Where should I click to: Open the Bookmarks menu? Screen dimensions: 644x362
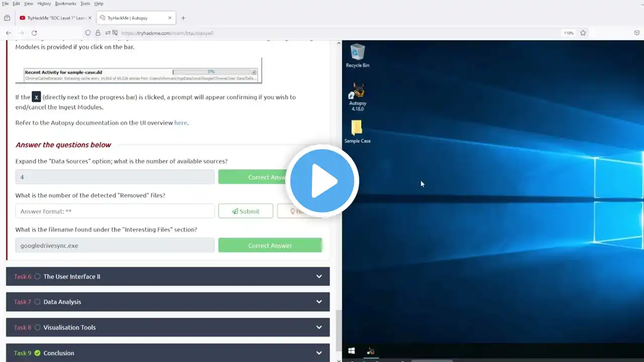(66, 4)
